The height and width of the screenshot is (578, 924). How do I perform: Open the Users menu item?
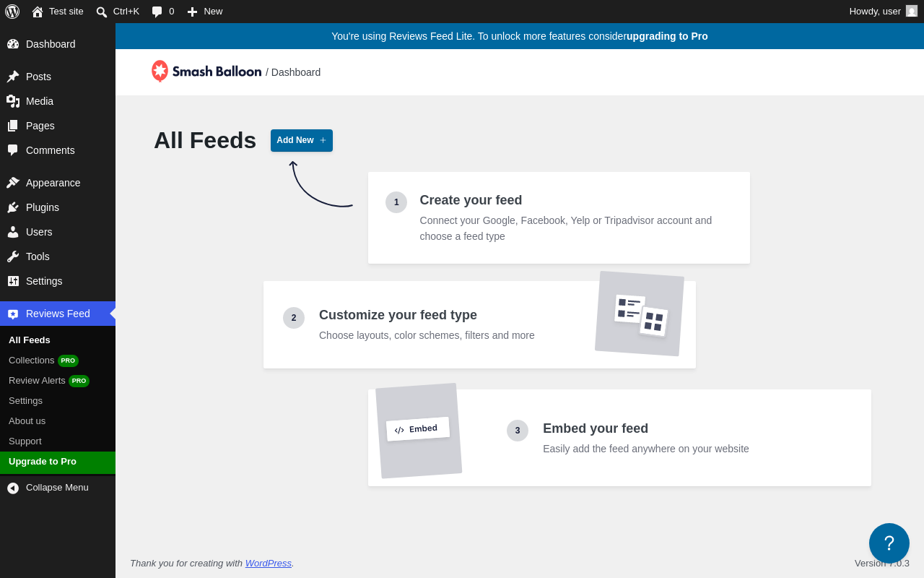tap(58, 232)
